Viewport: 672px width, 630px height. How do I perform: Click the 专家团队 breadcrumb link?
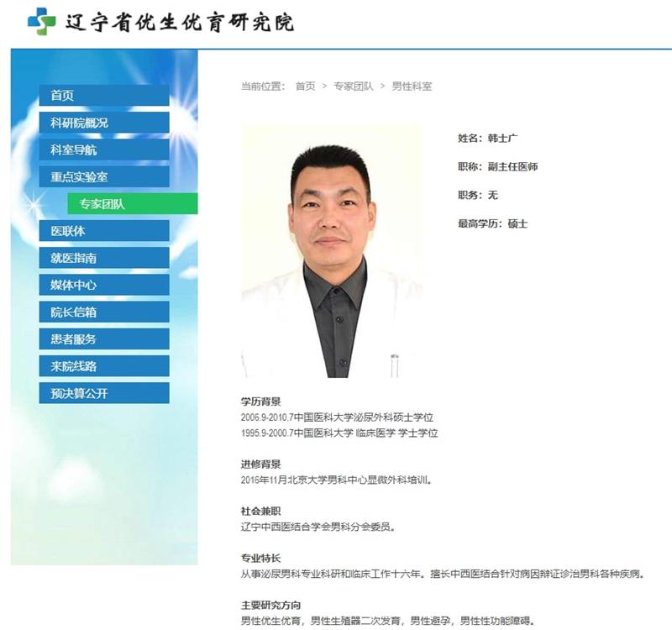pos(354,87)
